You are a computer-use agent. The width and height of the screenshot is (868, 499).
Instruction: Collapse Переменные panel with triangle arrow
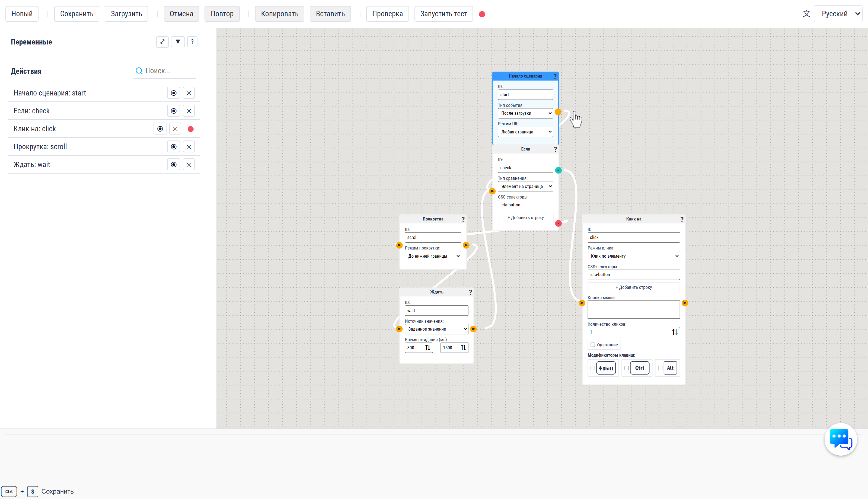point(177,42)
